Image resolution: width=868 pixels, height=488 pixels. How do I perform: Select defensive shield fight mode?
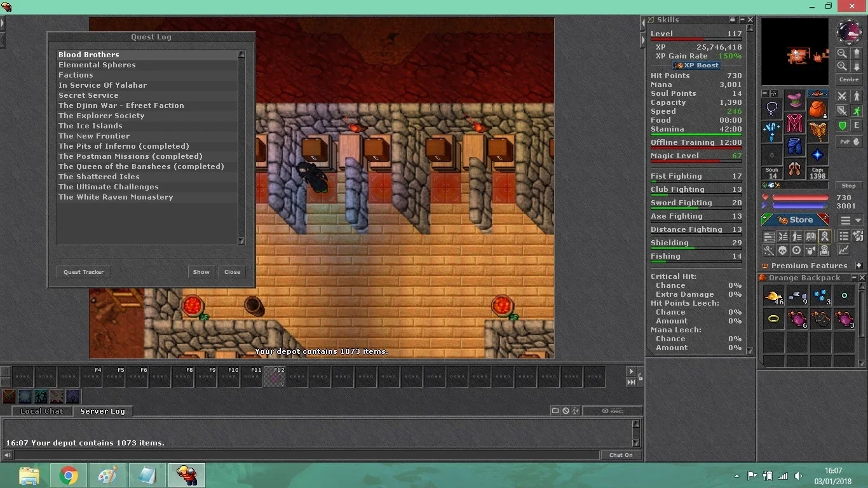[x=842, y=125]
